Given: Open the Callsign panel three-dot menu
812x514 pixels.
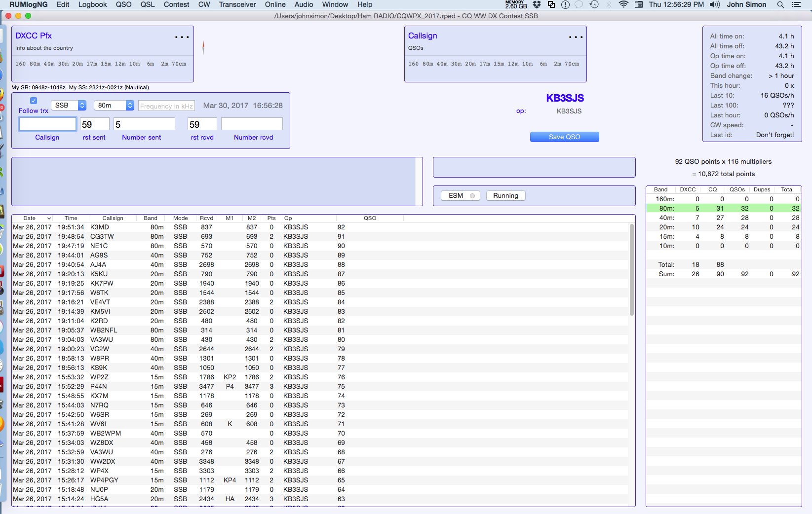Looking at the screenshot, I should (575, 37).
